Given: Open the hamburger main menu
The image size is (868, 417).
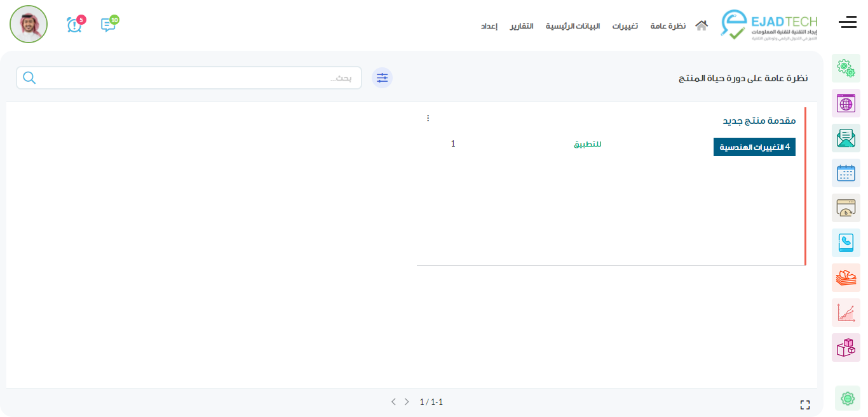Looking at the screenshot, I should tap(848, 23).
